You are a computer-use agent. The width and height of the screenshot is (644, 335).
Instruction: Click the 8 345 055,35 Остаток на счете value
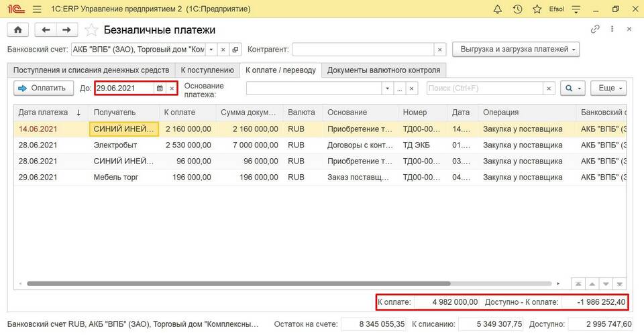(x=374, y=324)
